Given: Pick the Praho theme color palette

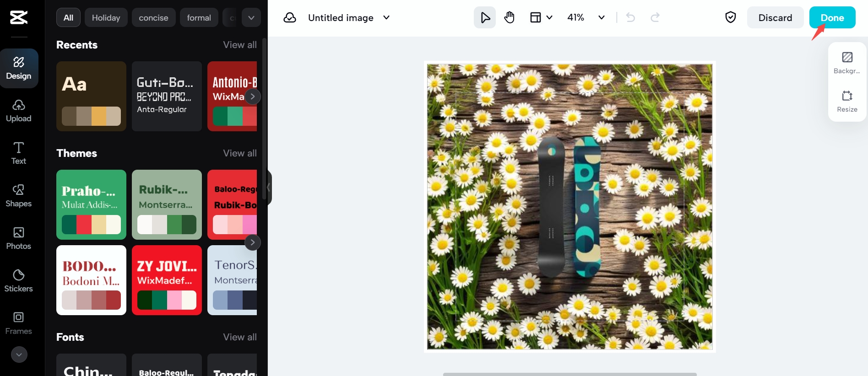Looking at the screenshot, I should (91, 225).
